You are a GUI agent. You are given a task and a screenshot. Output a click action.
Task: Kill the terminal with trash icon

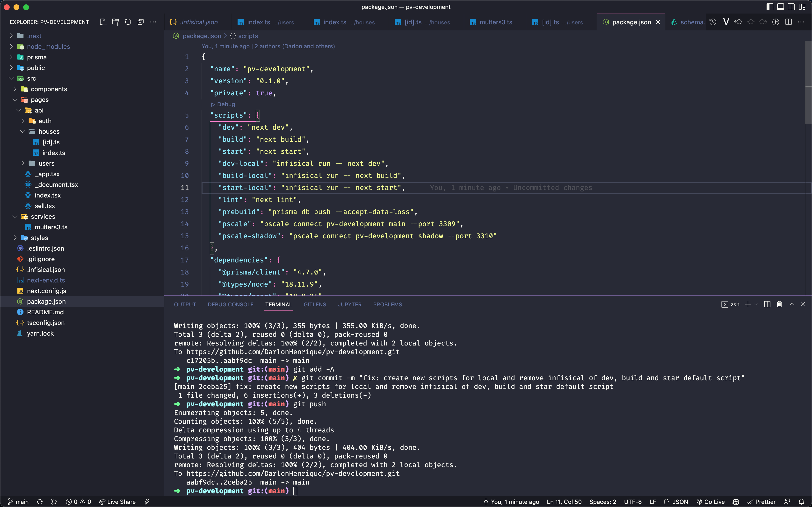779,304
